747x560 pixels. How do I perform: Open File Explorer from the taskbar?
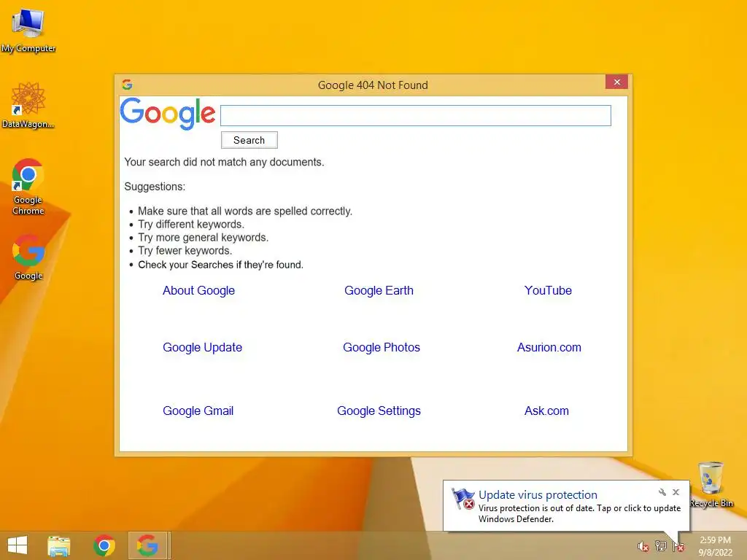[x=59, y=545]
